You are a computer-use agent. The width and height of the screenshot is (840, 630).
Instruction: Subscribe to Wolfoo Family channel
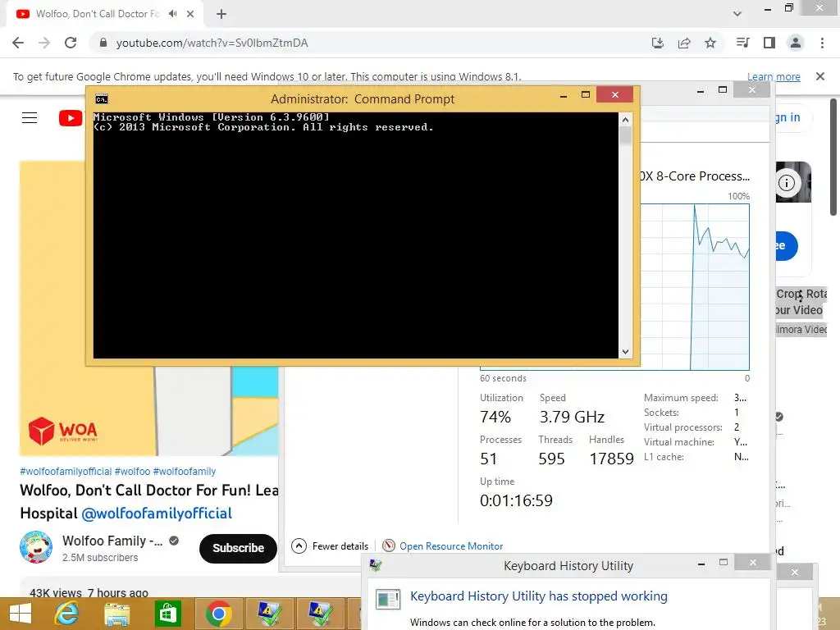click(238, 548)
